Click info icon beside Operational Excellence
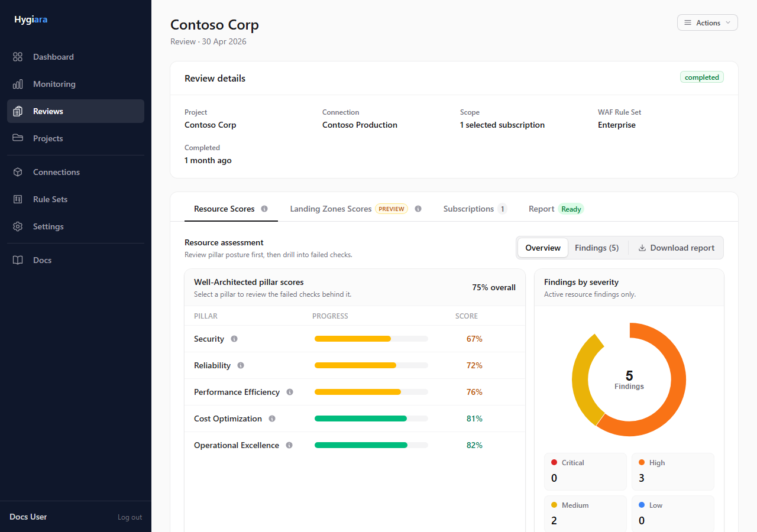The image size is (757, 532). pos(289,445)
